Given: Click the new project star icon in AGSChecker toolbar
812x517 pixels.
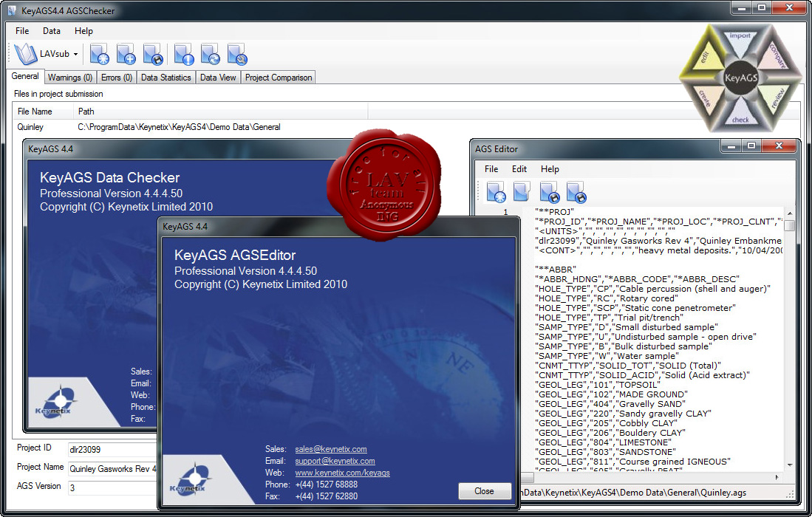Looking at the screenshot, I should point(100,55).
